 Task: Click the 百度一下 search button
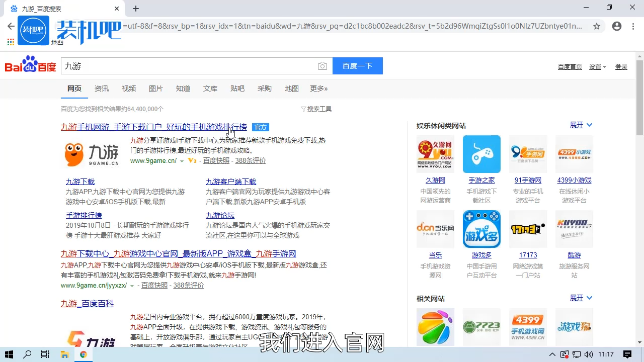357,66
